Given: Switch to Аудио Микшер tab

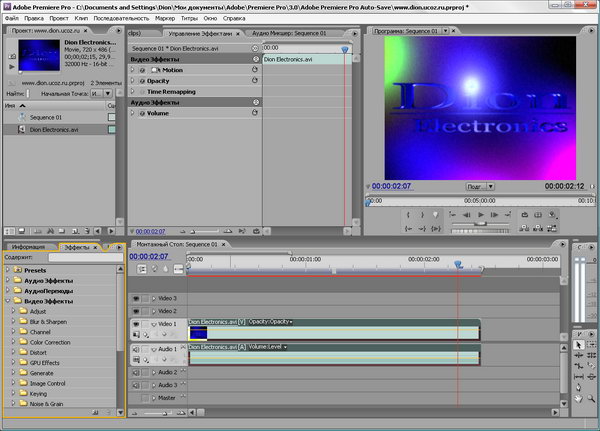Looking at the screenshot, I should [289, 33].
